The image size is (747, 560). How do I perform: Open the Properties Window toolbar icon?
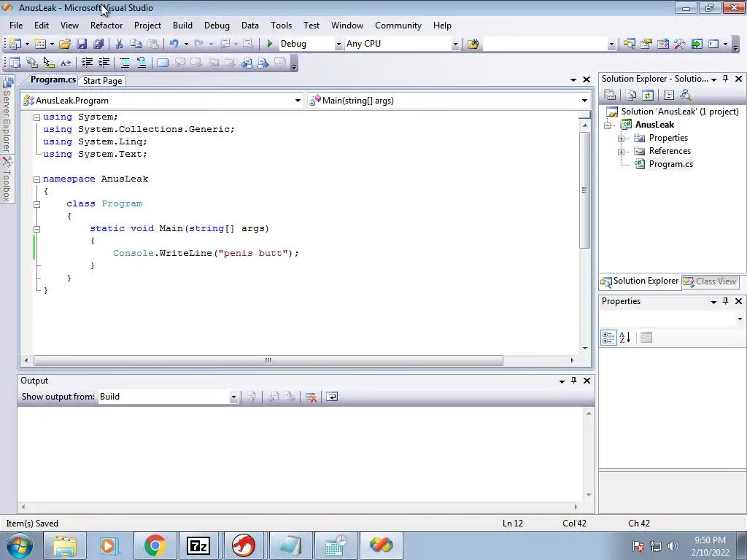(646, 44)
